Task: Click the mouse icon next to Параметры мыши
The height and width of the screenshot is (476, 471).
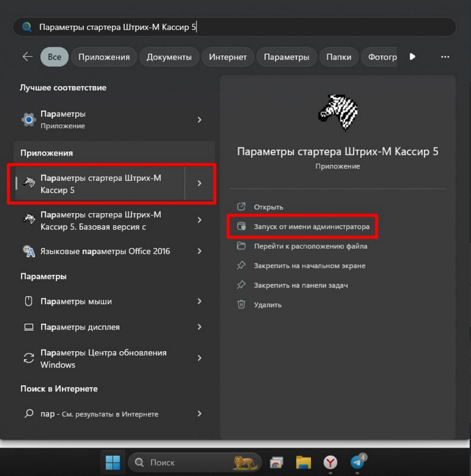Action: 29,301
